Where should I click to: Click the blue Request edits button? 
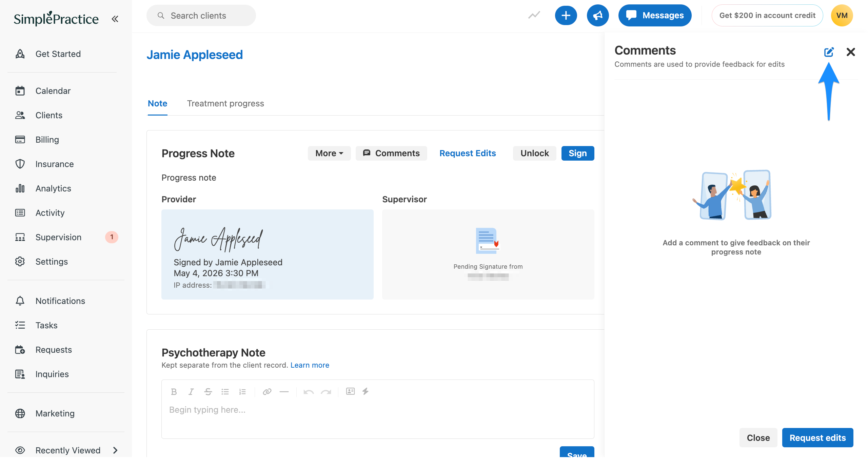tap(817, 438)
